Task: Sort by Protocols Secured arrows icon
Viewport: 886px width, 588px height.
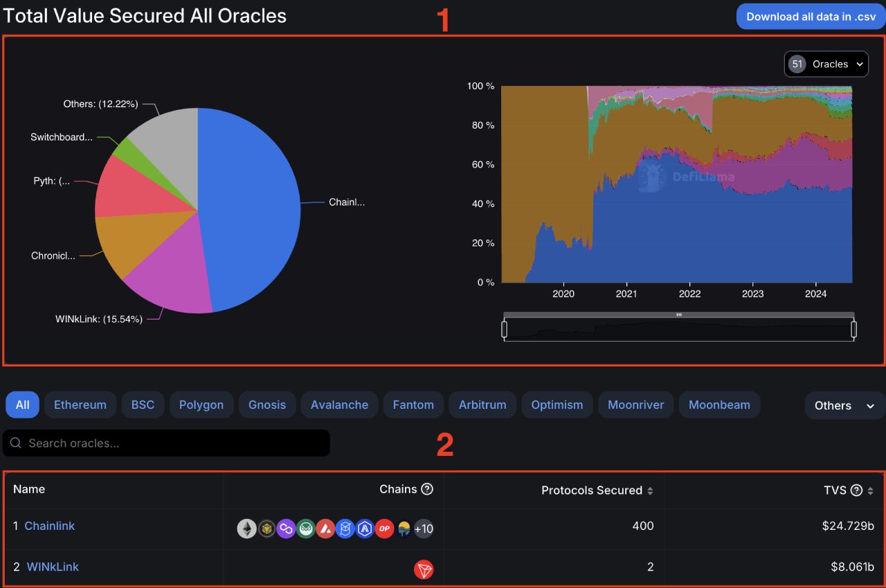Action: (650, 490)
